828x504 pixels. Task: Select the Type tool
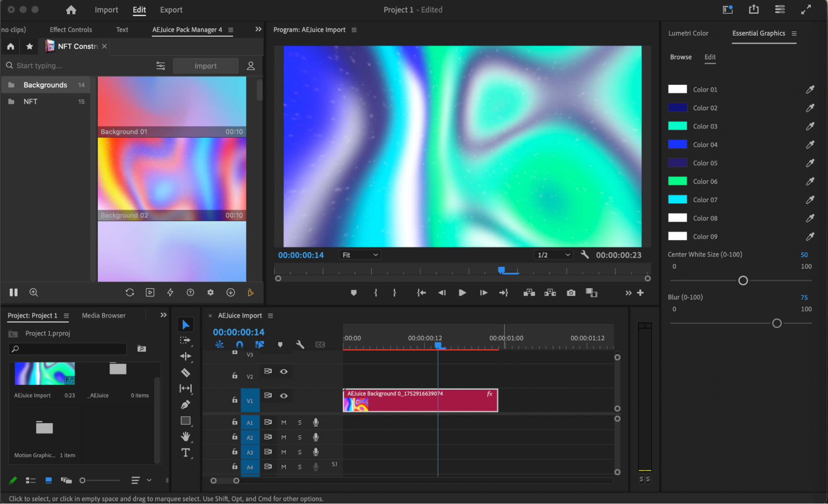point(186,453)
